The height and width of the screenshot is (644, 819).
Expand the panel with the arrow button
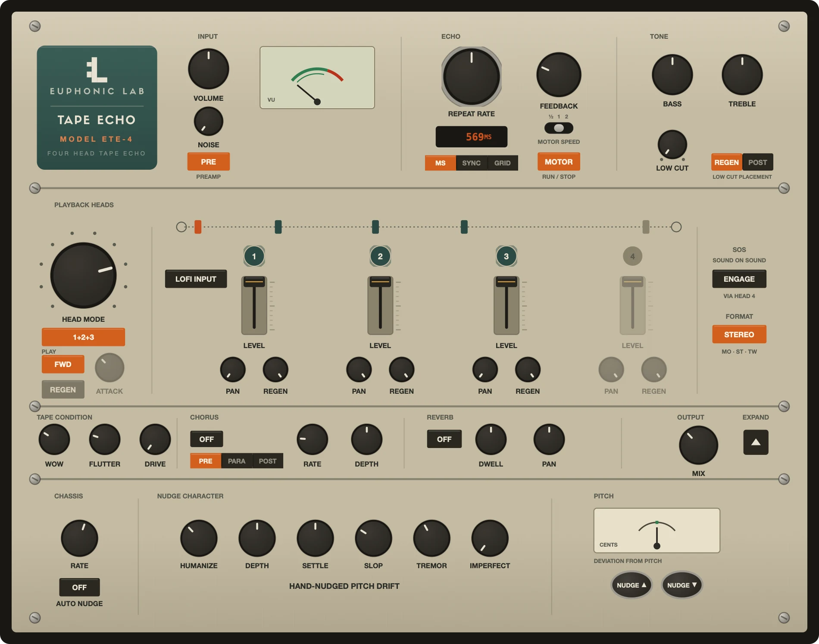coord(756,442)
